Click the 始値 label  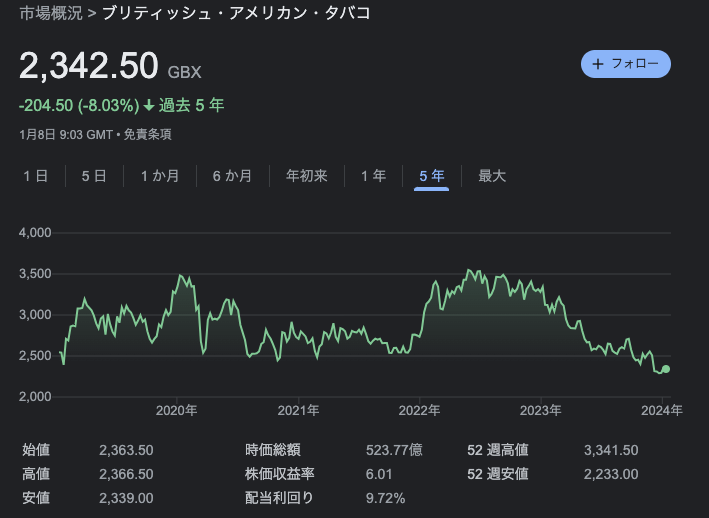36,450
